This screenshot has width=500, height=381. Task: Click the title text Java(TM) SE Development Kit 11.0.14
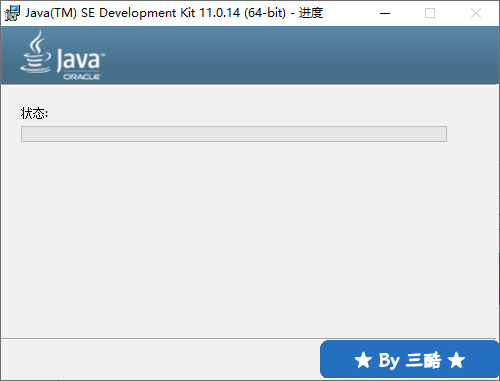click(132, 13)
